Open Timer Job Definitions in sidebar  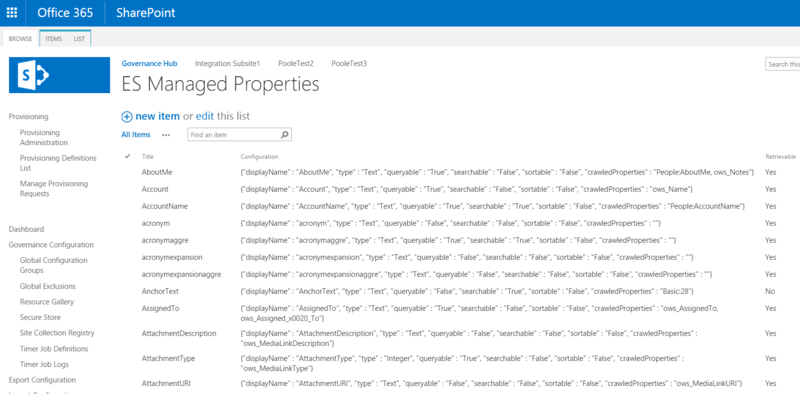click(x=54, y=349)
